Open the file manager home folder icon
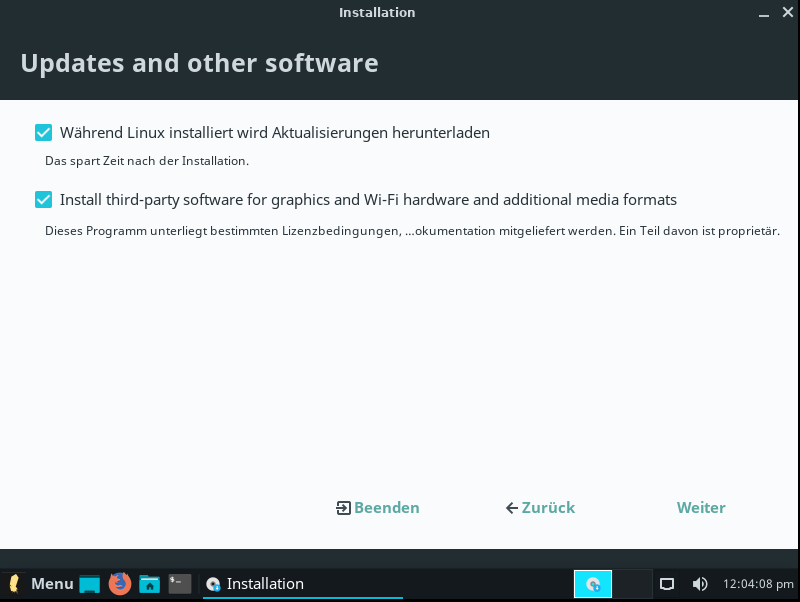 click(150, 584)
